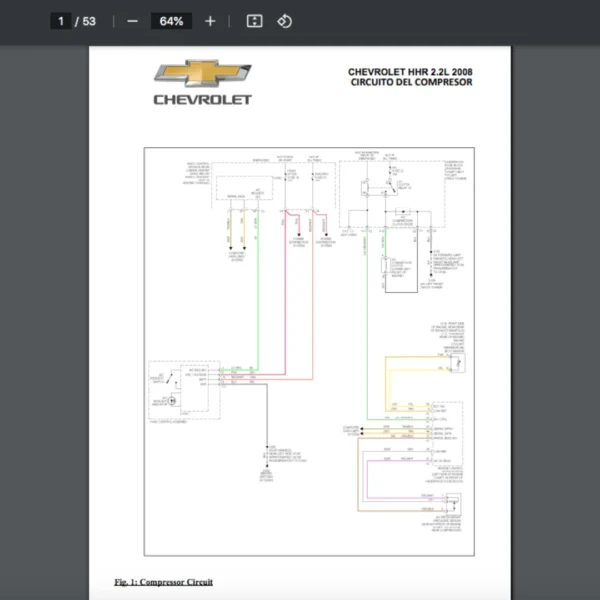
Task: Select the 64% zoom level field
Action: [171, 21]
